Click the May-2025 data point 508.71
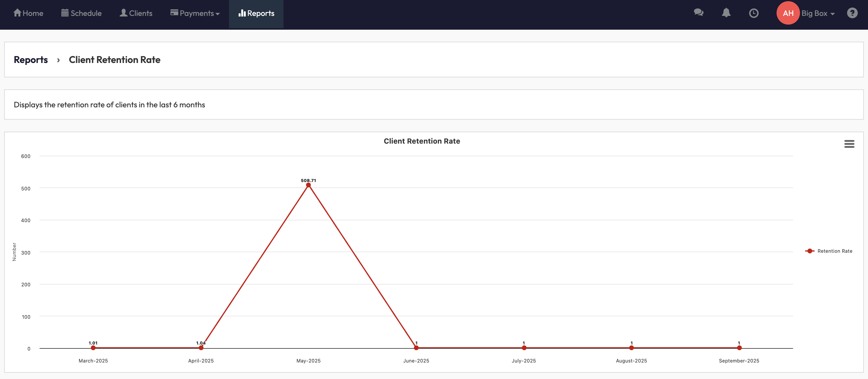The image size is (868, 379). pyautogui.click(x=308, y=185)
